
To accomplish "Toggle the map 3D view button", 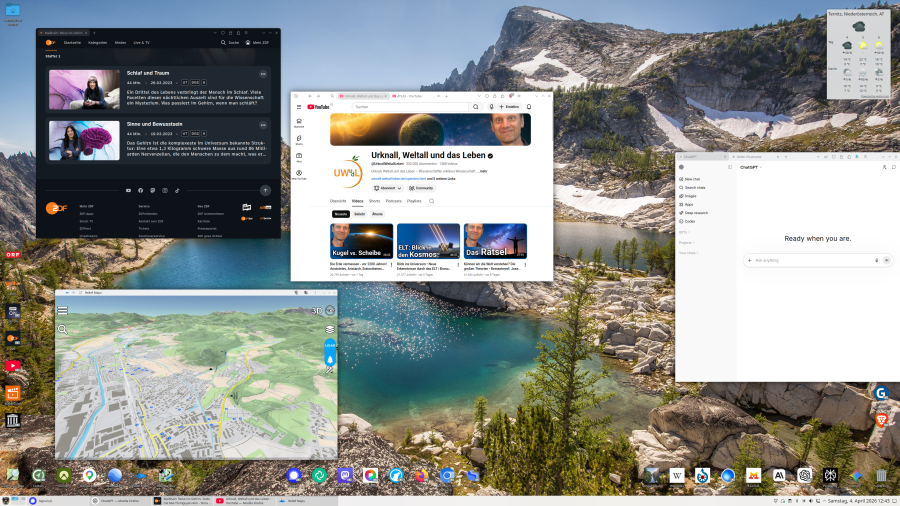I will (316, 311).
